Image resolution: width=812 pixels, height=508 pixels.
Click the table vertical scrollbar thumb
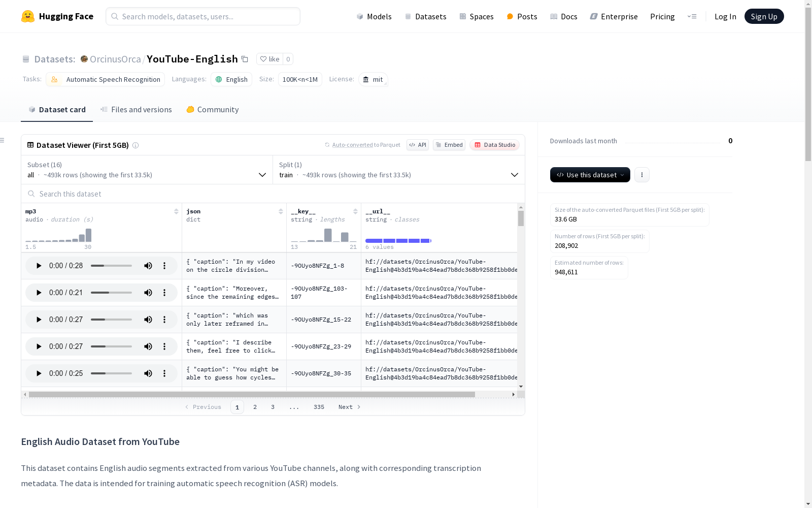[x=521, y=218]
